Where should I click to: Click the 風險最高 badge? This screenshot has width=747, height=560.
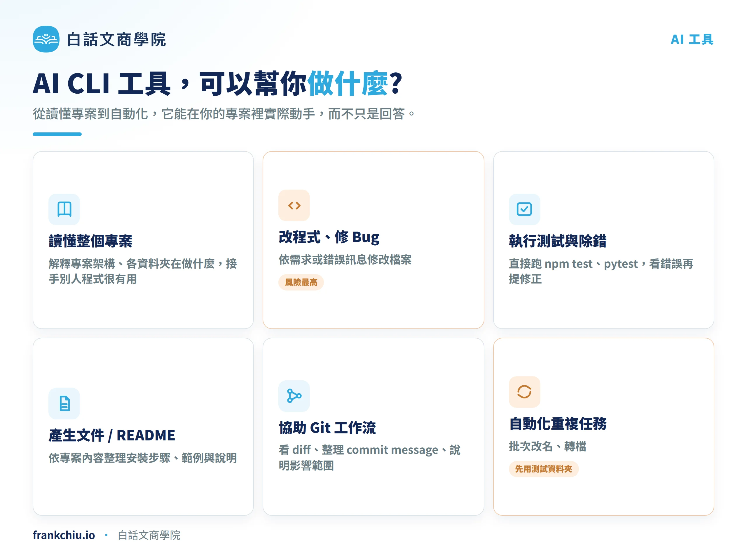pyautogui.click(x=301, y=282)
